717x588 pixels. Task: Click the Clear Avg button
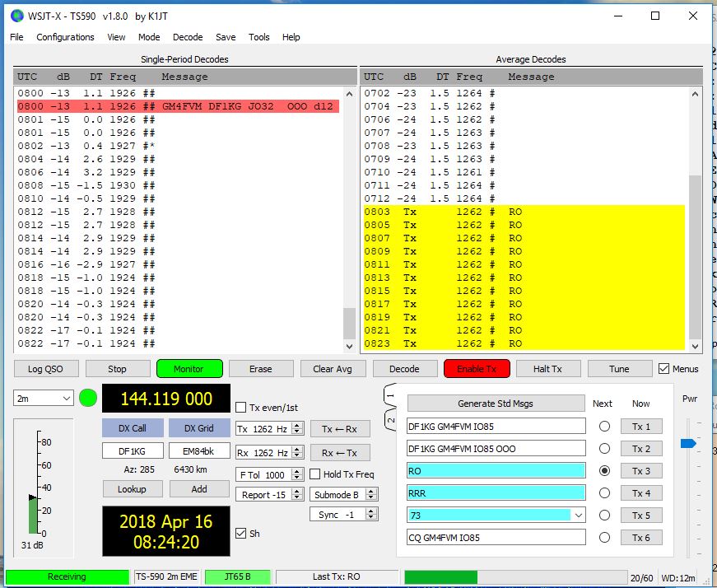pyautogui.click(x=333, y=369)
